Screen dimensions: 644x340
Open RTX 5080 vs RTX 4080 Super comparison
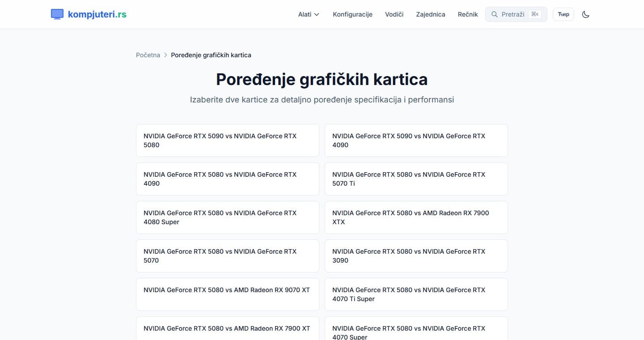[x=228, y=217]
